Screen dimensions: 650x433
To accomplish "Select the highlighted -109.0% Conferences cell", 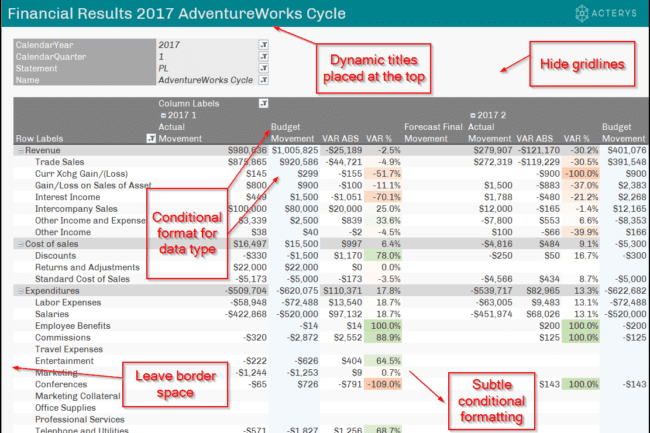I will (383, 384).
